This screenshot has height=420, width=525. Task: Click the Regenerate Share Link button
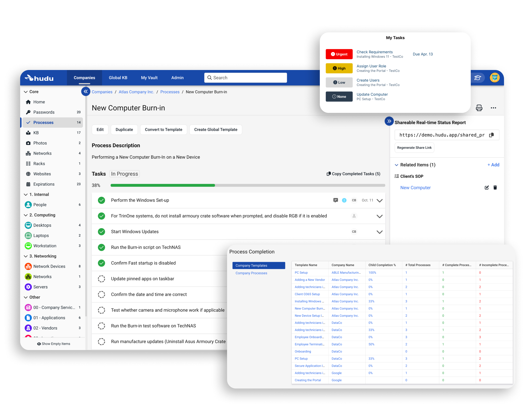414,148
